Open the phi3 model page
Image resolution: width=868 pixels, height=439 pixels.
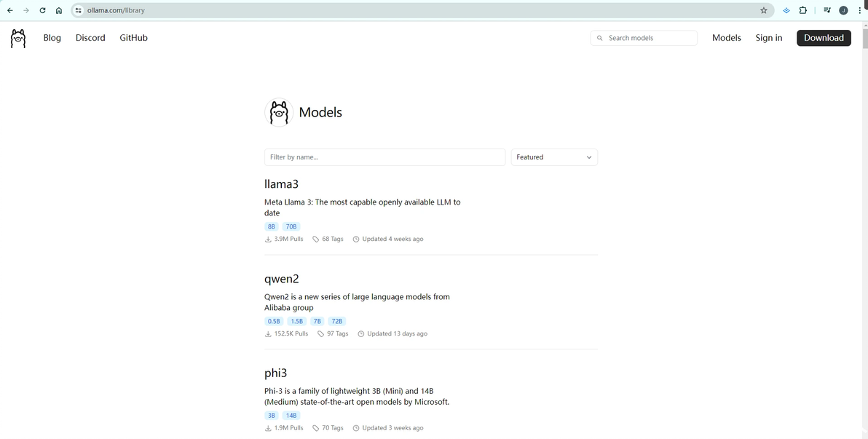[x=276, y=373]
